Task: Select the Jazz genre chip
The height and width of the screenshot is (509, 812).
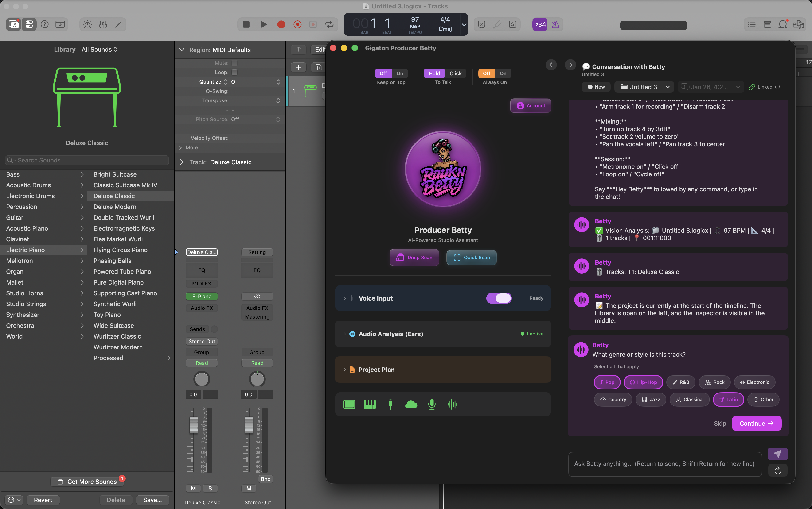Action: click(x=651, y=400)
